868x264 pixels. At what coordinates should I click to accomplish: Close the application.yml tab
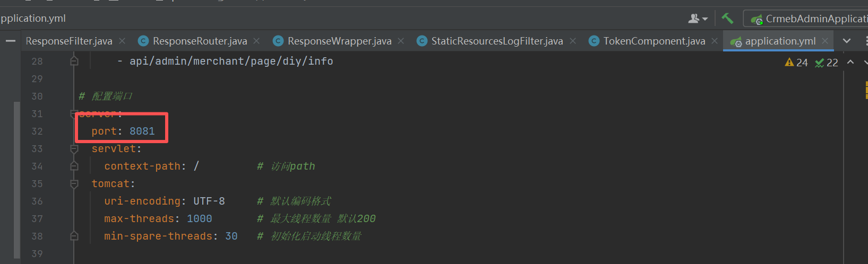point(824,41)
